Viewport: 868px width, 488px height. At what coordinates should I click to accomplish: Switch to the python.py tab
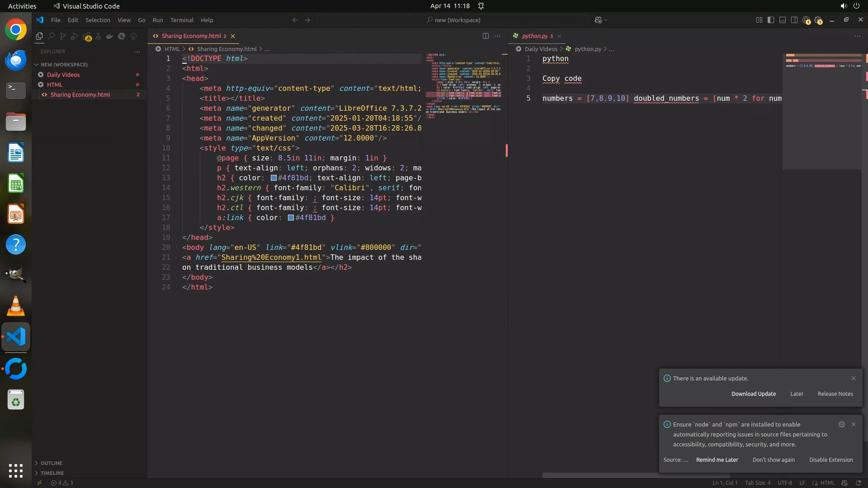pos(534,36)
